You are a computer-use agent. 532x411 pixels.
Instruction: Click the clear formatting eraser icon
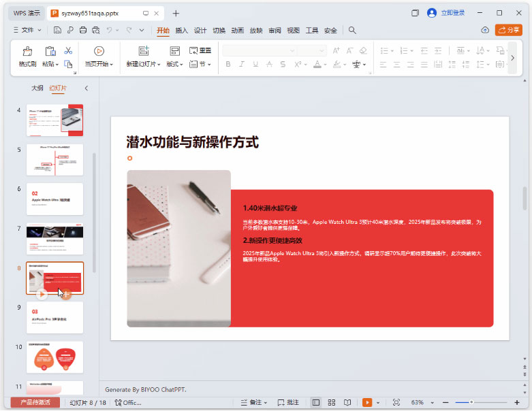click(363, 50)
